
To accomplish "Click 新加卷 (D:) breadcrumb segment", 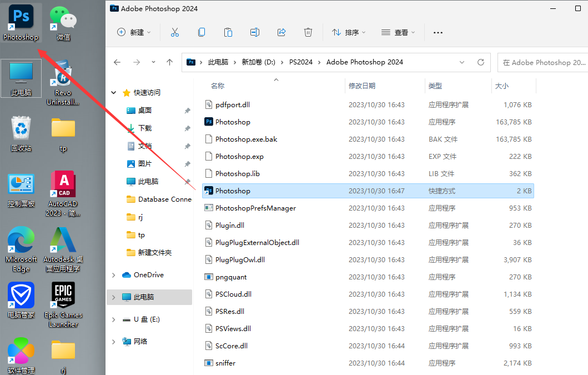I will click(258, 62).
